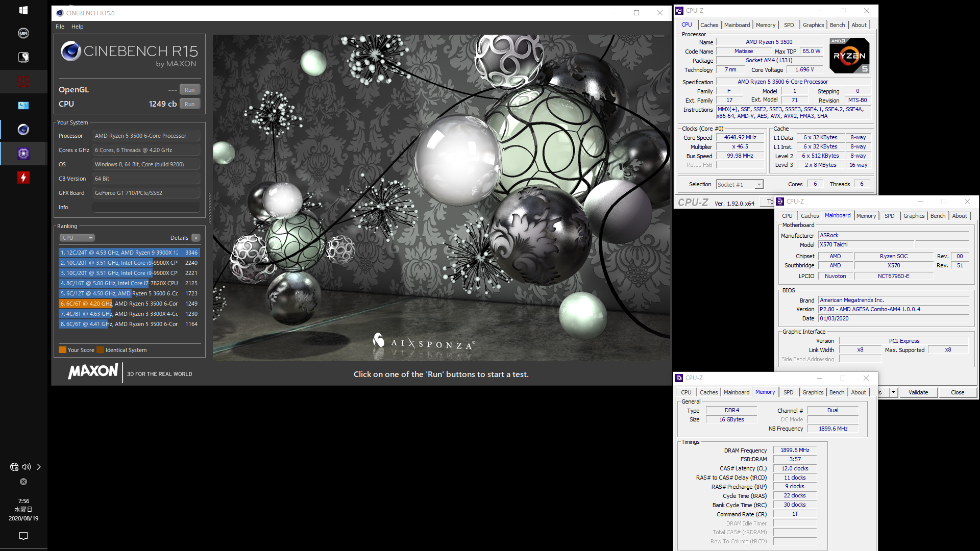The image size is (980, 551).
Task: Open SPD tab in Memory CPU-Z window
Action: (x=788, y=392)
